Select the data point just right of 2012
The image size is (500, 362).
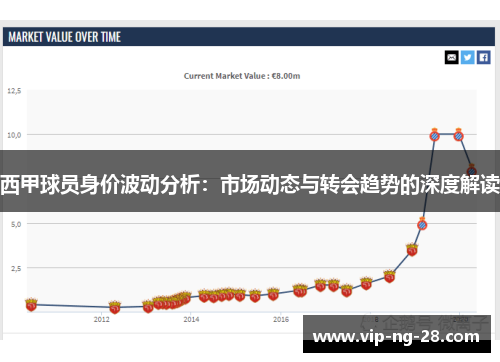pyautogui.click(x=115, y=307)
